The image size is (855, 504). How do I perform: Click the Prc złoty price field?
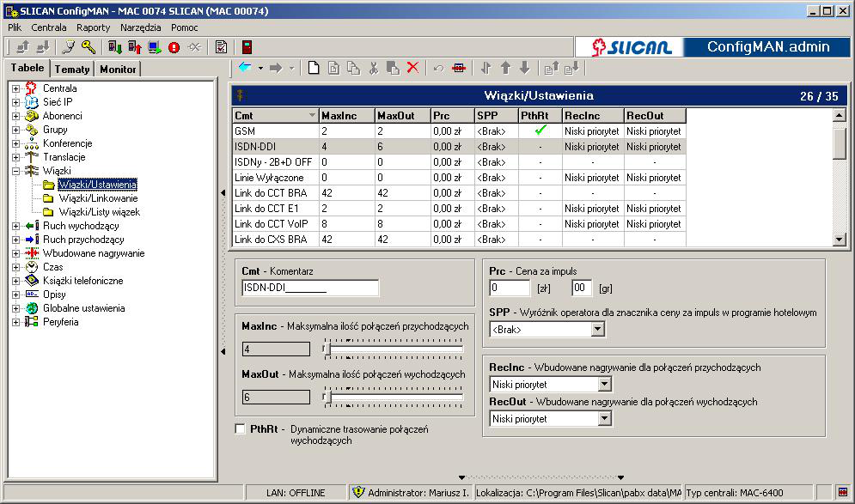[510, 288]
